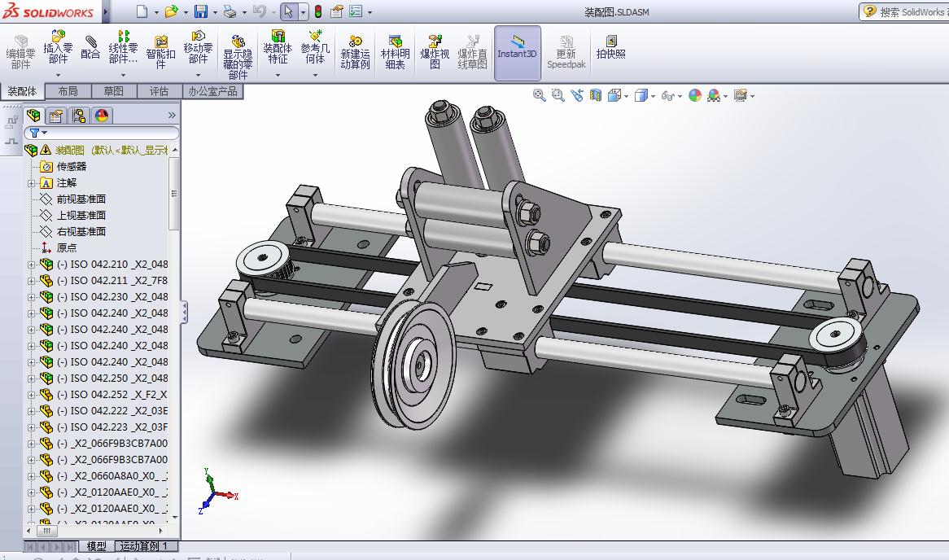Image resolution: width=949 pixels, height=560 pixels.
Task: Switch to the 评估 tab
Action: tap(160, 91)
